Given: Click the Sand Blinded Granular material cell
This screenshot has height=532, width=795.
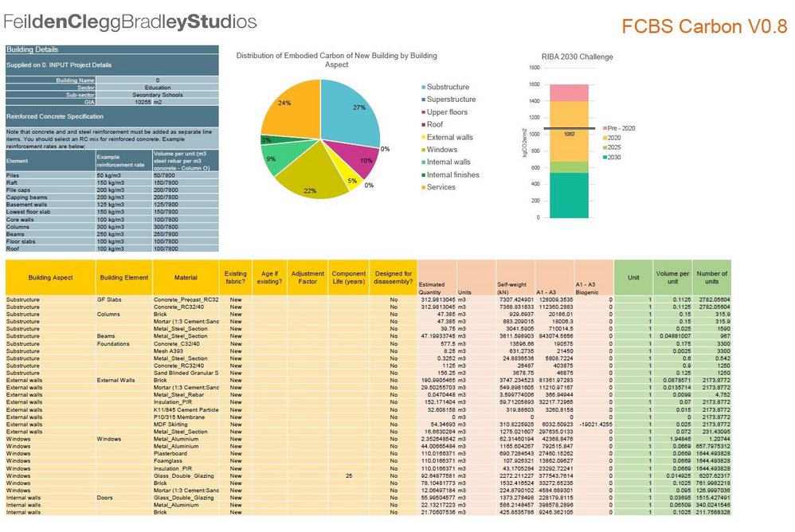Looking at the screenshot, I should coord(186,373).
